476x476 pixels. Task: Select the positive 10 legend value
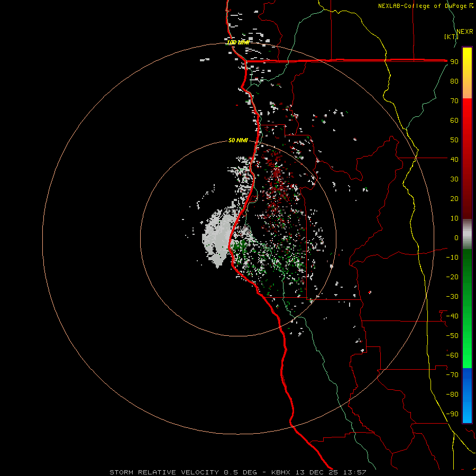click(x=454, y=218)
